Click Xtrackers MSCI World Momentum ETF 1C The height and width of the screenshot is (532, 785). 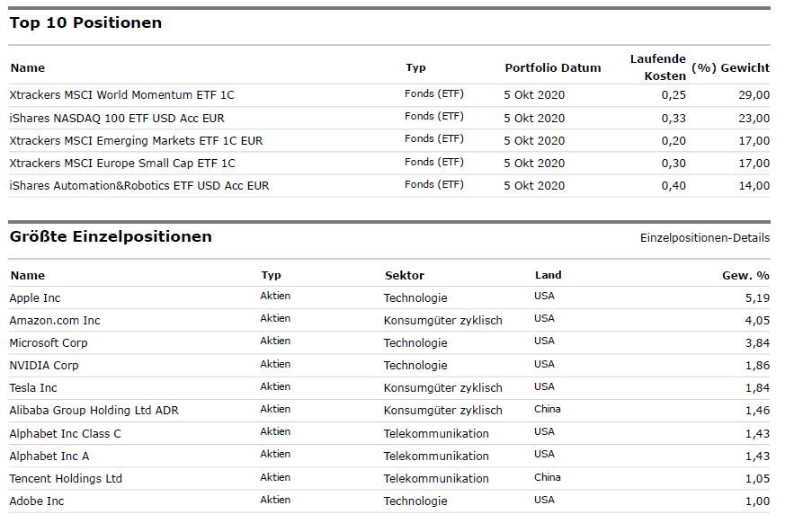(x=121, y=95)
